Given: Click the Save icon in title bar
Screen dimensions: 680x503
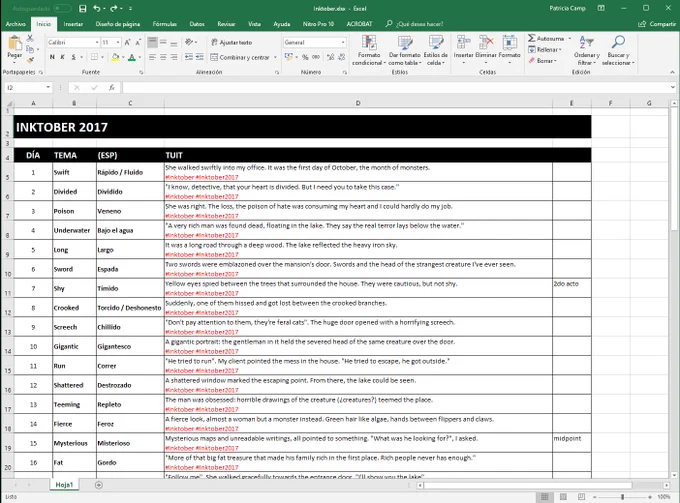Looking at the screenshot, I should pyautogui.click(x=82, y=8).
